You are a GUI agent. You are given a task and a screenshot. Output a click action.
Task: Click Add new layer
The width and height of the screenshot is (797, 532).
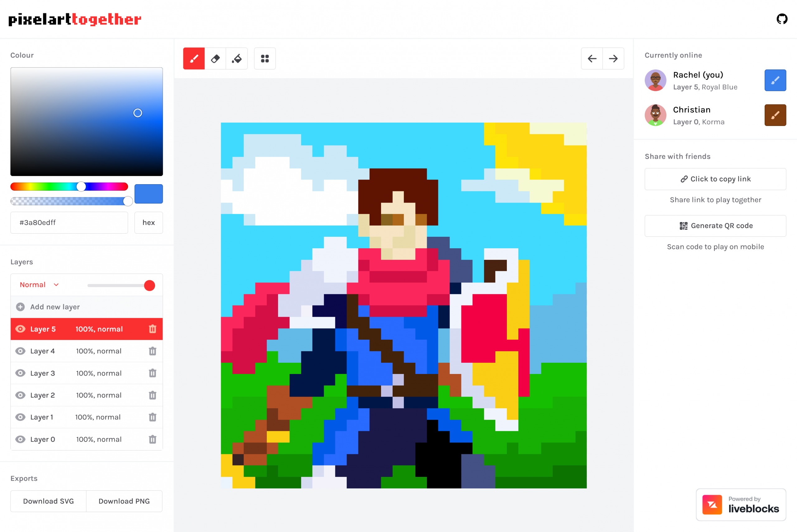(x=87, y=307)
